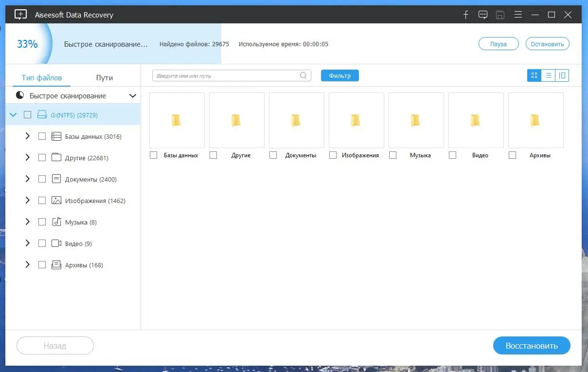This screenshot has height=372, width=588.
Task: Switch to the Тип файлов tab
Action: [42, 78]
